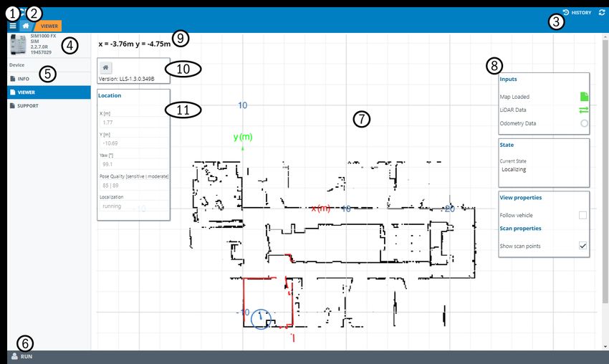609x364 pixels.
Task: Open the SUPPORT page in sidebar
Action: point(49,105)
